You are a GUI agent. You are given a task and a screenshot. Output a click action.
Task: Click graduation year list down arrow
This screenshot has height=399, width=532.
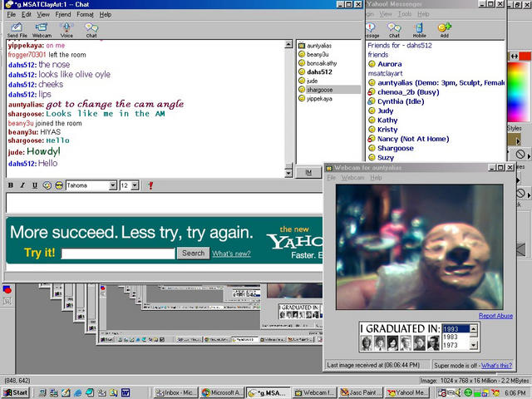click(x=474, y=346)
